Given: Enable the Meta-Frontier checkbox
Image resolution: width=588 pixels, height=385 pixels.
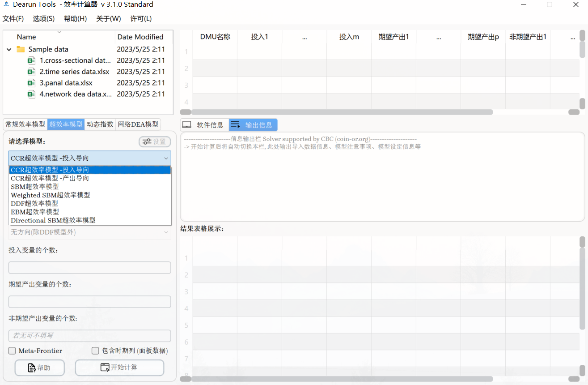Looking at the screenshot, I should pyautogui.click(x=12, y=351).
